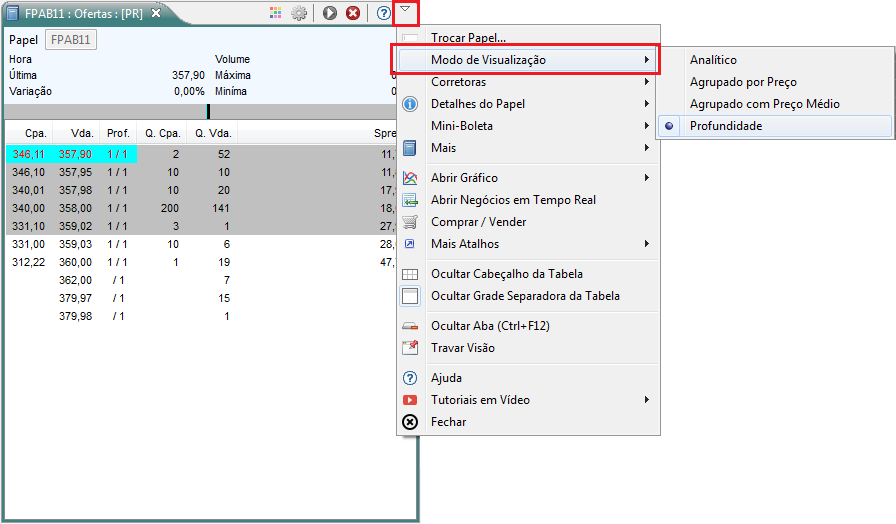Click the red X stop icon
The image size is (896, 524).
tap(353, 13)
